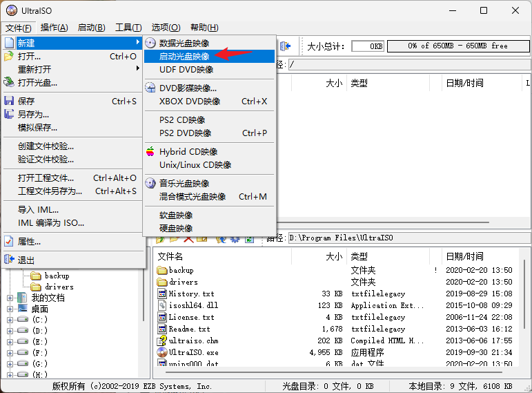Sort local files by 类型 column header
Viewport: 532px width, 393px height.
[388, 256]
